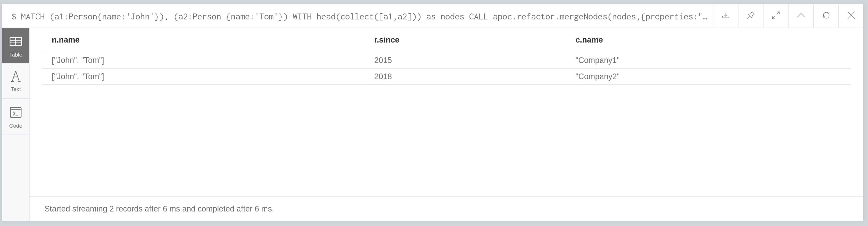Download the query results
The width and height of the screenshot is (868, 226).
(x=725, y=15)
